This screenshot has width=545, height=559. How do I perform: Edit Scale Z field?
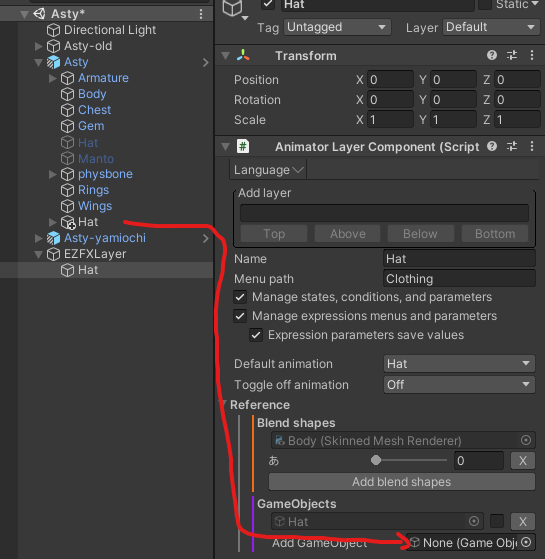point(517,119)
